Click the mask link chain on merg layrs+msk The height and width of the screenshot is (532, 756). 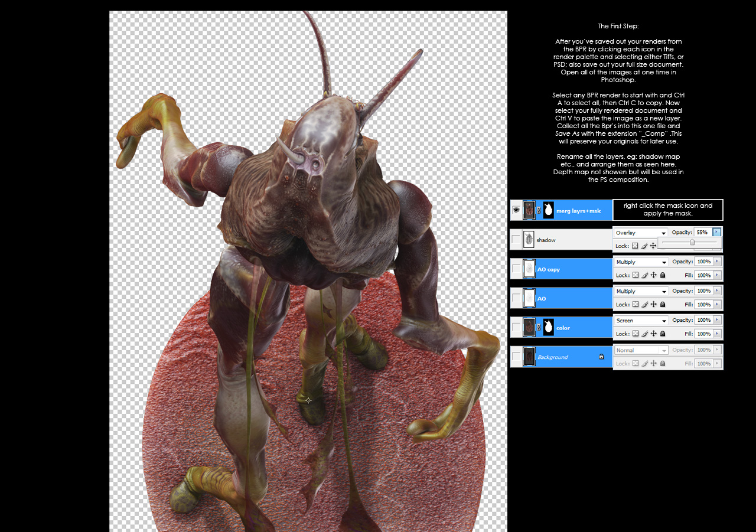point(539,210)
